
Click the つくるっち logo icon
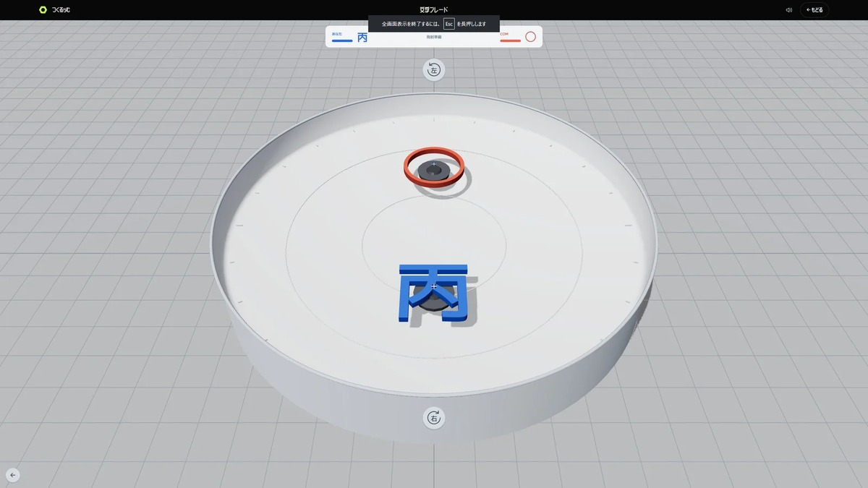[43, 10]
